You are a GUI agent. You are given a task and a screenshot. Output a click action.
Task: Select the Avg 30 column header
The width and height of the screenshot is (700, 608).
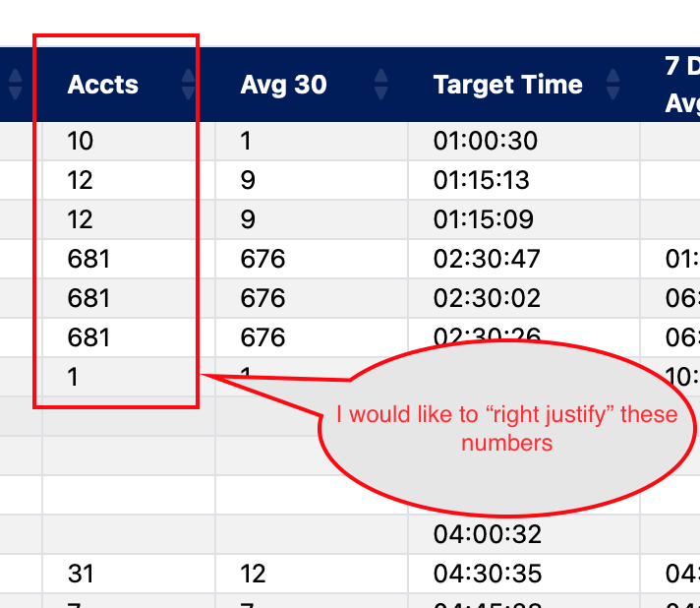(x=283, y=85)
